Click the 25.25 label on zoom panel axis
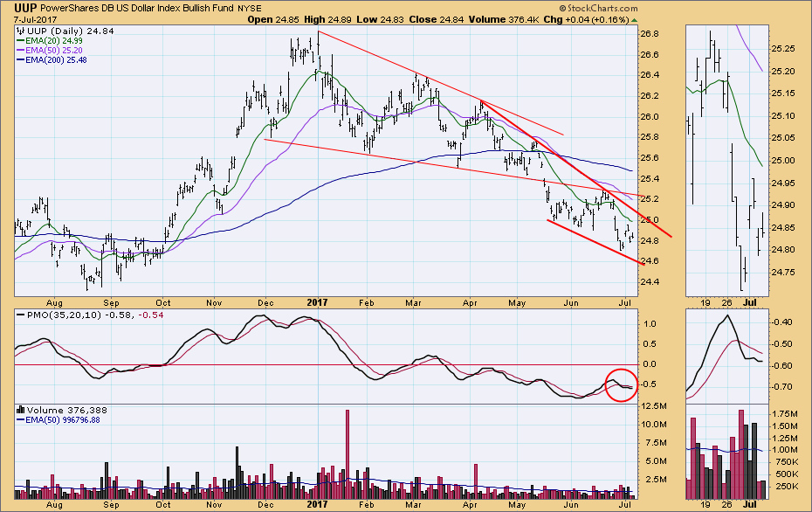 click(782, 49)
